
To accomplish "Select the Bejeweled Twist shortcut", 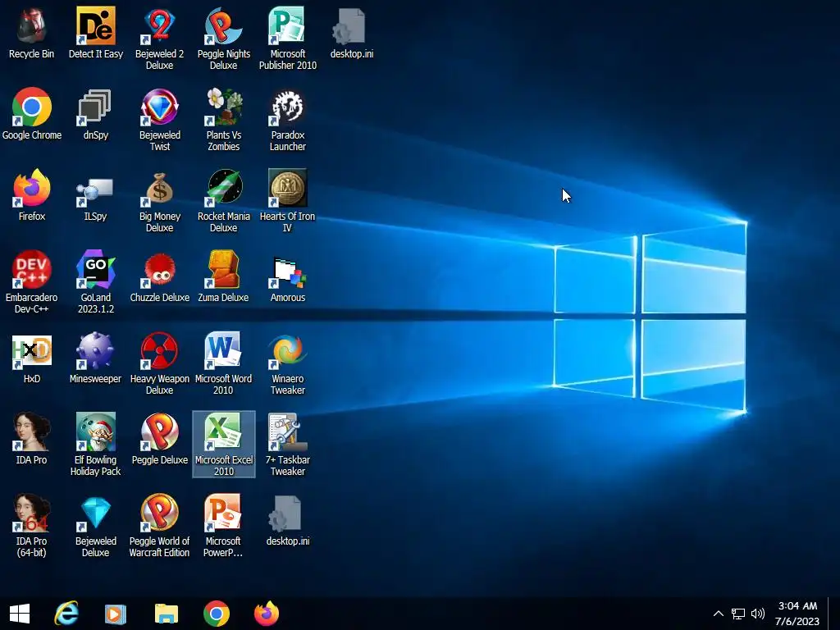I will (x=160, y=120).
